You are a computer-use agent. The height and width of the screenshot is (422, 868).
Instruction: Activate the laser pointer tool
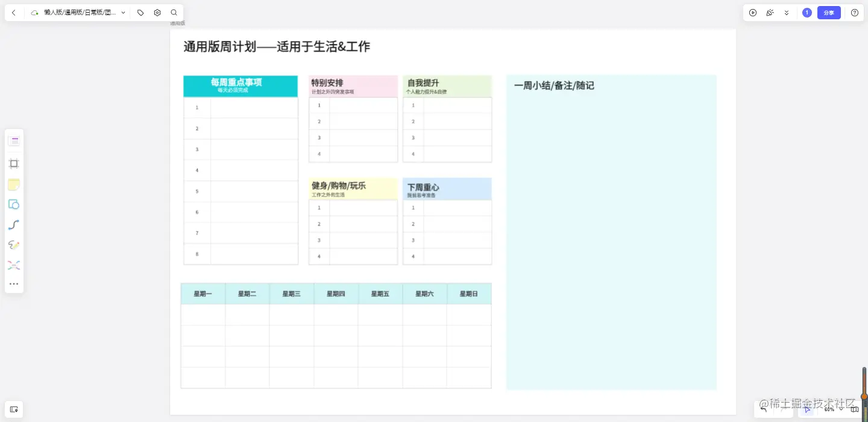tap(769, 12)
